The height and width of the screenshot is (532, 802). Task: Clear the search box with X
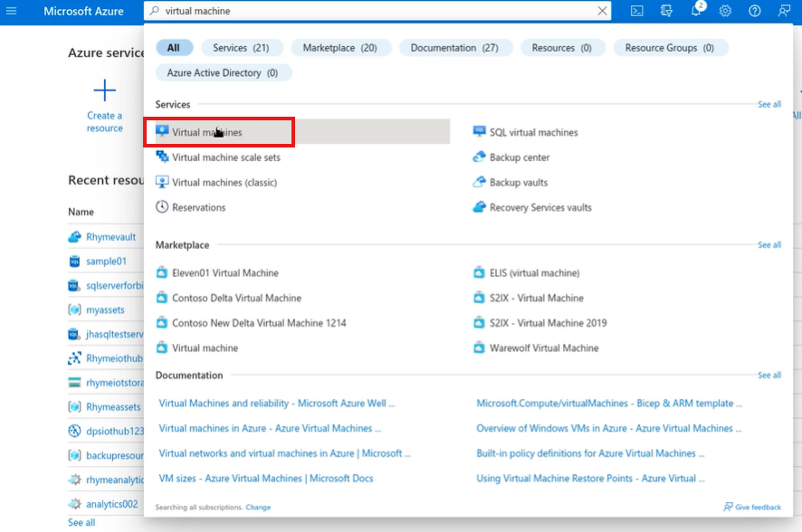pyautogui.click(x=603, y=11)
